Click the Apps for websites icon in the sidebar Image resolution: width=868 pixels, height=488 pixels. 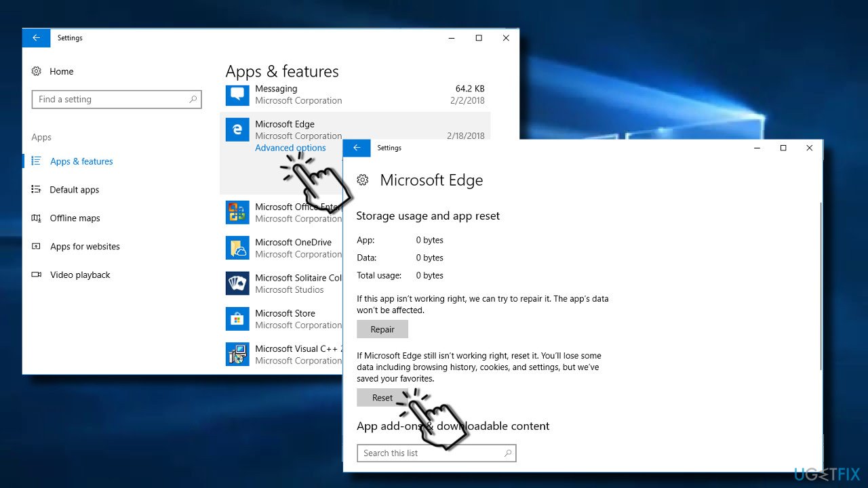click(x=37, y=247)
